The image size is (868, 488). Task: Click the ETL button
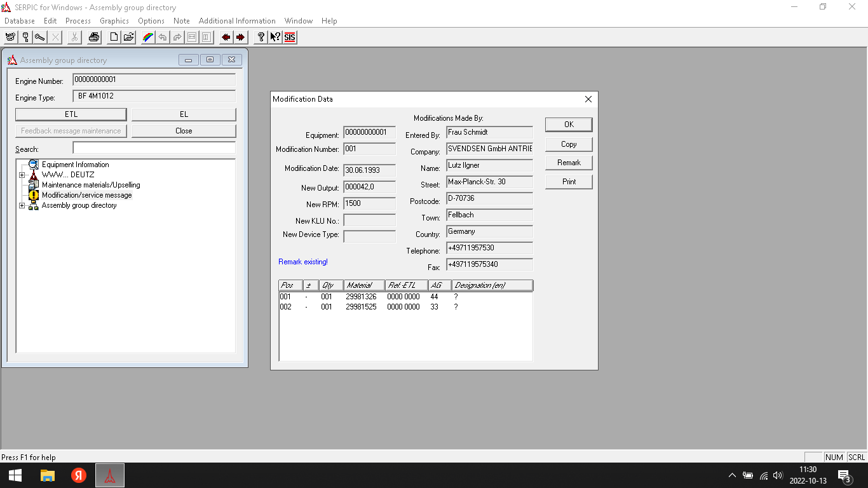tap(71, 114)
